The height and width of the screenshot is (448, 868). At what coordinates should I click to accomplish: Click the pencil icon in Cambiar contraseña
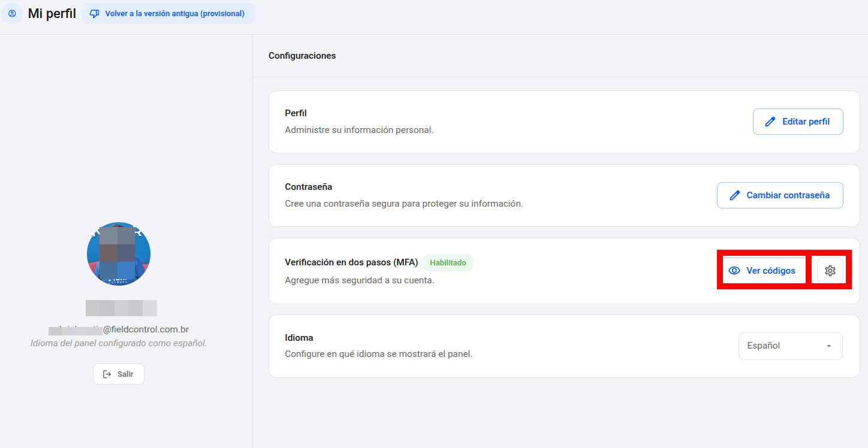(734, 195)
